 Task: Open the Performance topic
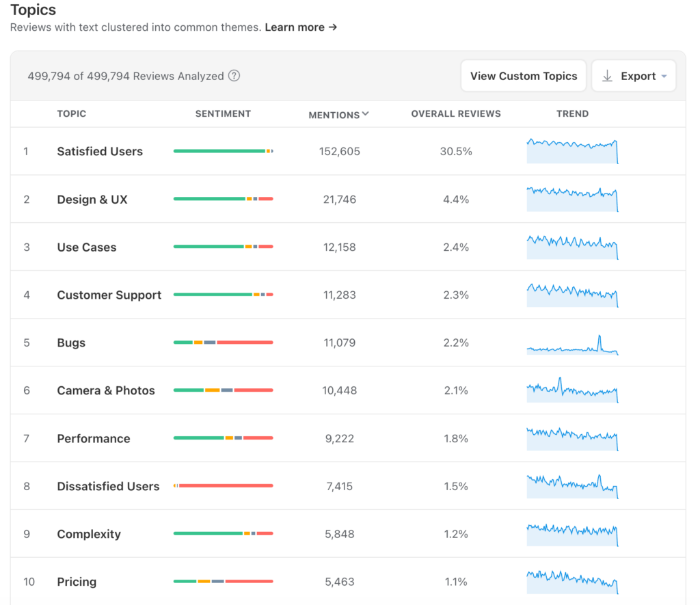94,439
